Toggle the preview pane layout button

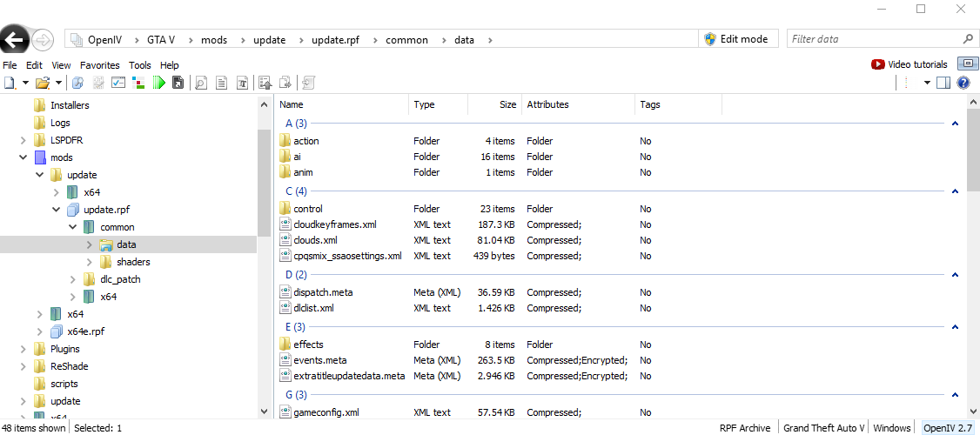[943, 83]
